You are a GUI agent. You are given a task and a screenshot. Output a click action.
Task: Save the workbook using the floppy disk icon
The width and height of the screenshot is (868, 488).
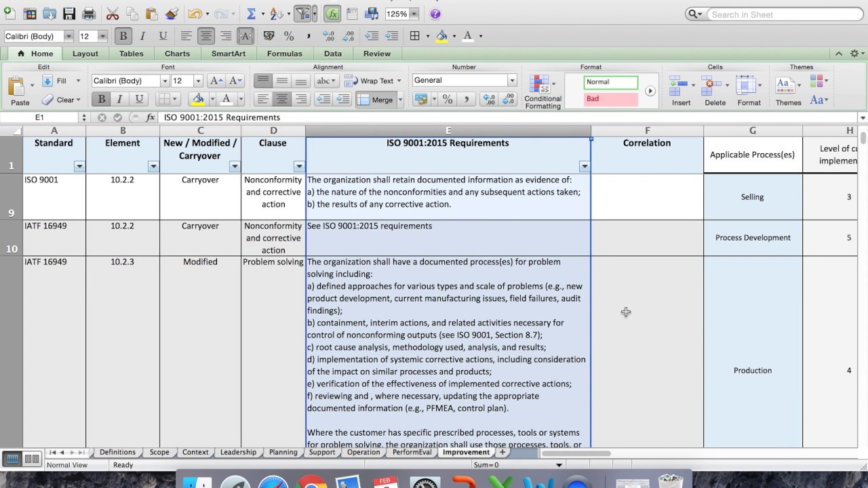click(x=69, y=14)
